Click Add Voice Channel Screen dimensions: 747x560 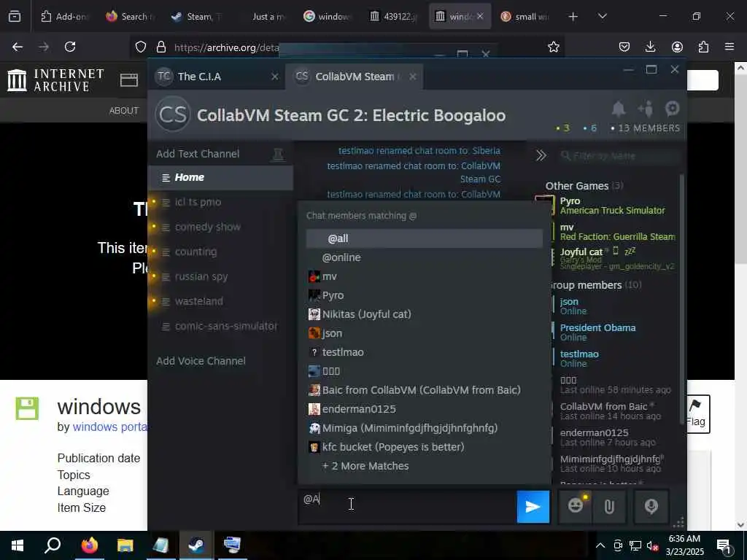coord(201,361)
